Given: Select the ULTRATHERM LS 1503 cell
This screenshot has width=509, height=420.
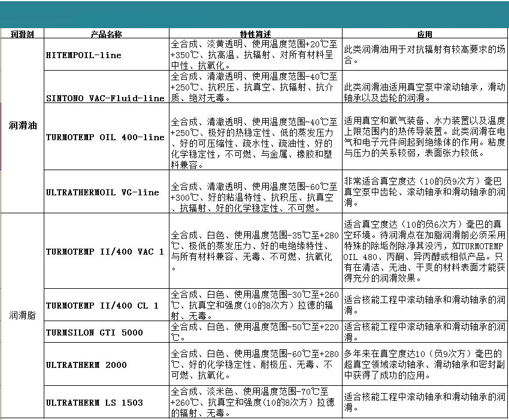Looking at the screenshot, I should point(107,402).
